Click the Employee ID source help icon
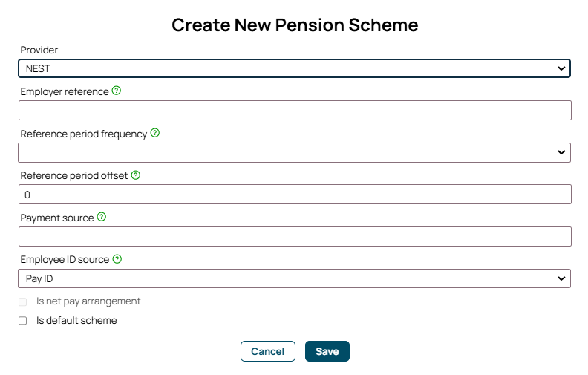 pyautogui.click(x=117, y=258)
